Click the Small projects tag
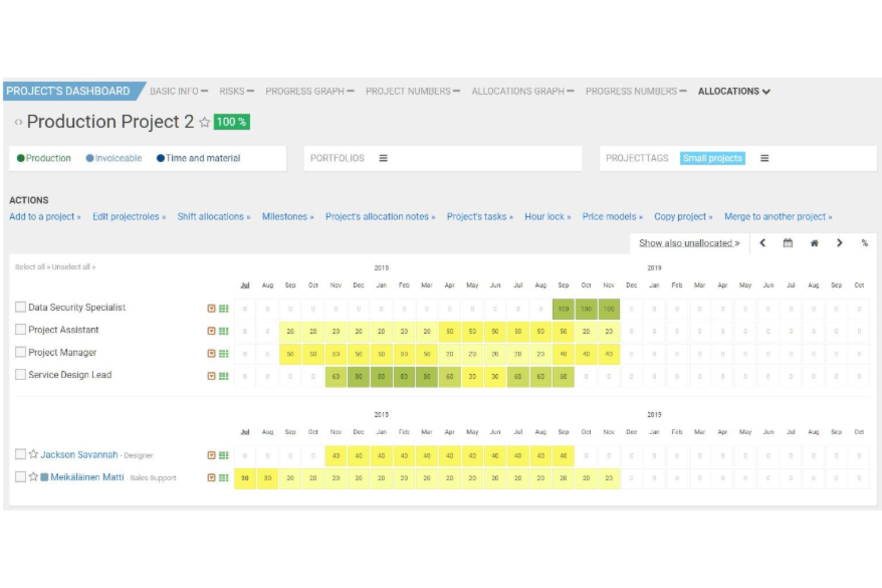Viewport: 882px width, 588px height. point(712,158)
